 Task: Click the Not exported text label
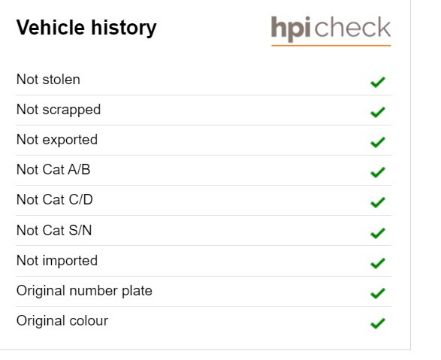(57, 140)
